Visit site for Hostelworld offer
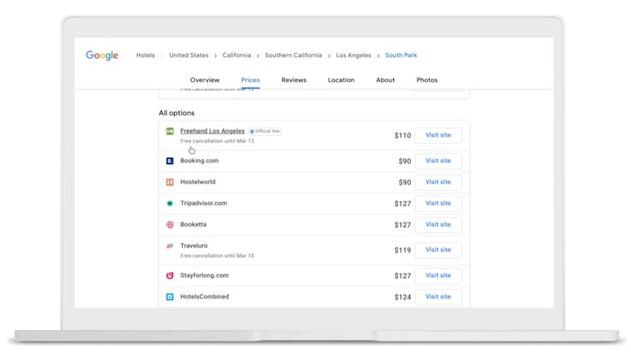The height and width of the screenshot is (364, 631). 438,182
